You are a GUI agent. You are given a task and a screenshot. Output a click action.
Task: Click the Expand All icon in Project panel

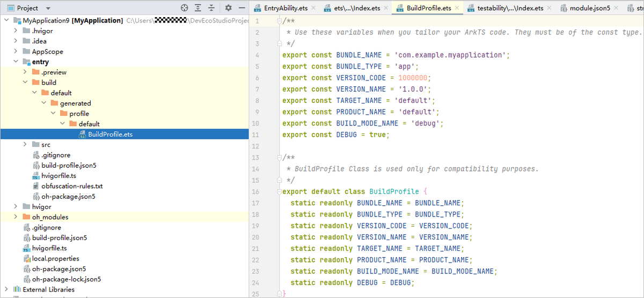pos(198,8)
